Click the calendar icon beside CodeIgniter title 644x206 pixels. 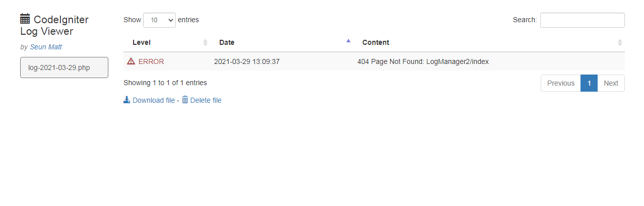[x=25, y=20]
